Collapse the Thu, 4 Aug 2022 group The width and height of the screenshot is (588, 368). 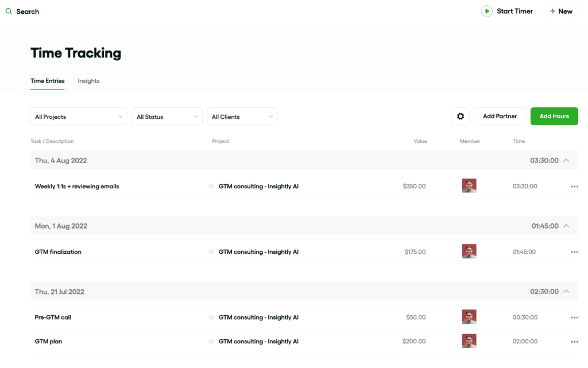[566, 160]
